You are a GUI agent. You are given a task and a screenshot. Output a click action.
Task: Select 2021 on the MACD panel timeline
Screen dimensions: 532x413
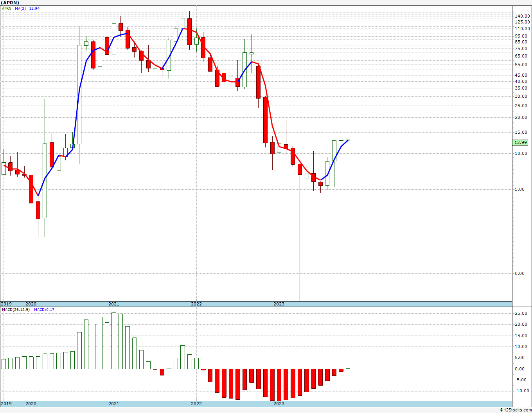pyautogui.click(x=114, y=404)
